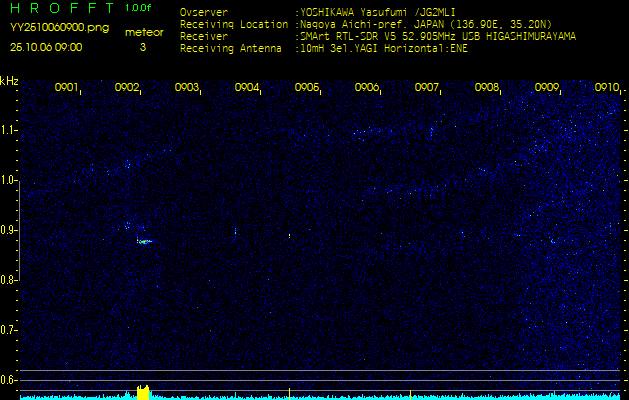
Task: Click the faint echo streak near 0904
Action: pos(235,232)
